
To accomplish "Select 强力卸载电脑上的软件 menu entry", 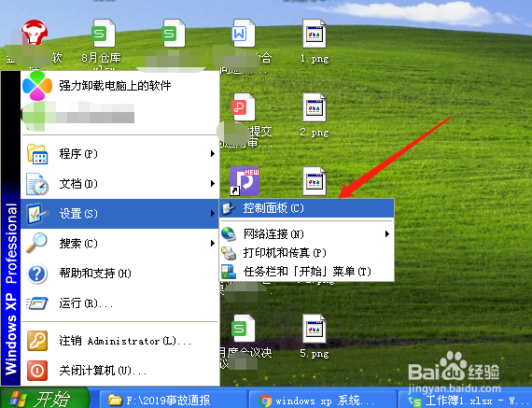I will click(x=120, y=86).
